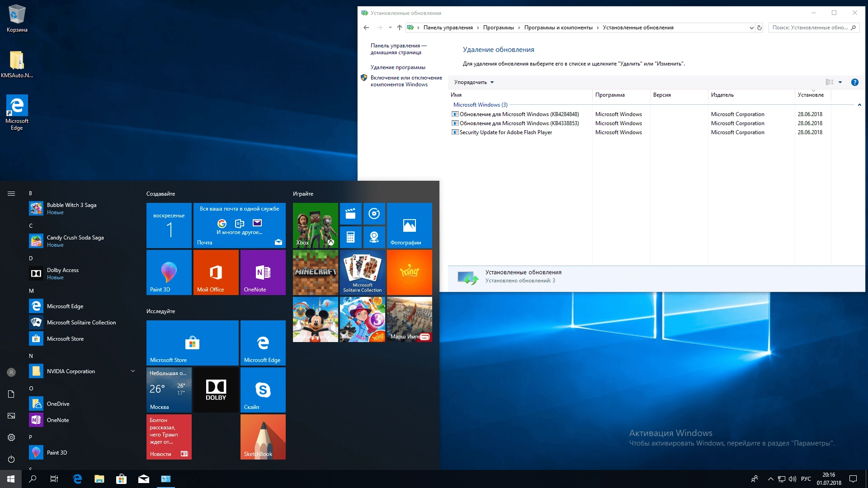Open the SketchBook tile

(263, 437)
